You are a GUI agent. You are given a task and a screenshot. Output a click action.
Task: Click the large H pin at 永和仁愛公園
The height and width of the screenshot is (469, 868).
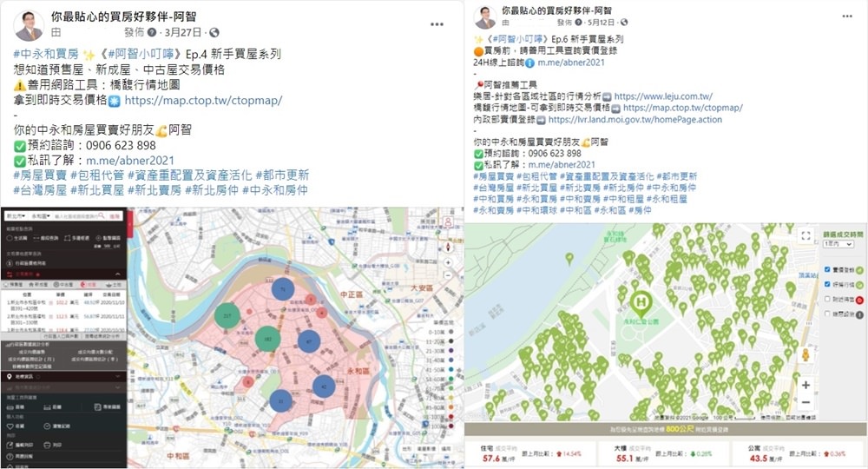coord(641,304)
